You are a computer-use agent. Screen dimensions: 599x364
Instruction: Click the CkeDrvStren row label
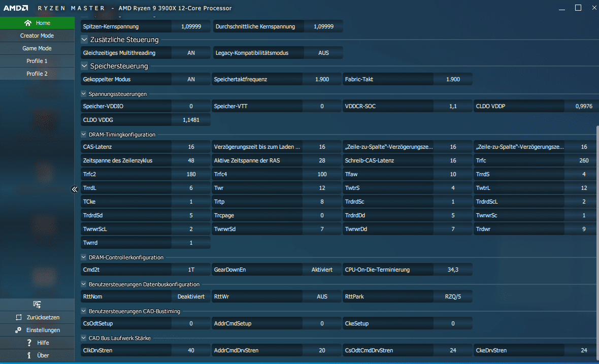[x=491, y=350]
